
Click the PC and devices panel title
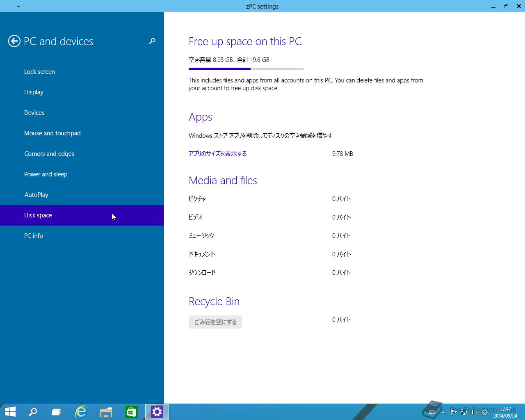pos(59,41)
